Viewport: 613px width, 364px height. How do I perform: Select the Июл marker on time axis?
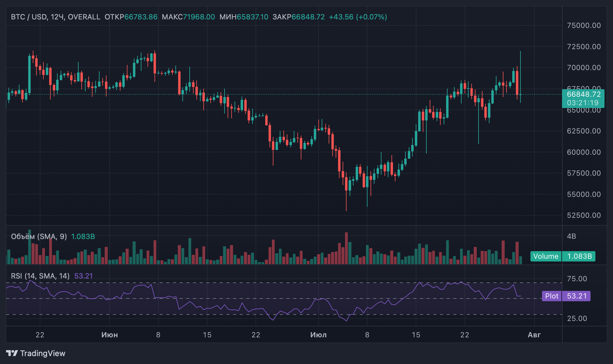[318, 335]
